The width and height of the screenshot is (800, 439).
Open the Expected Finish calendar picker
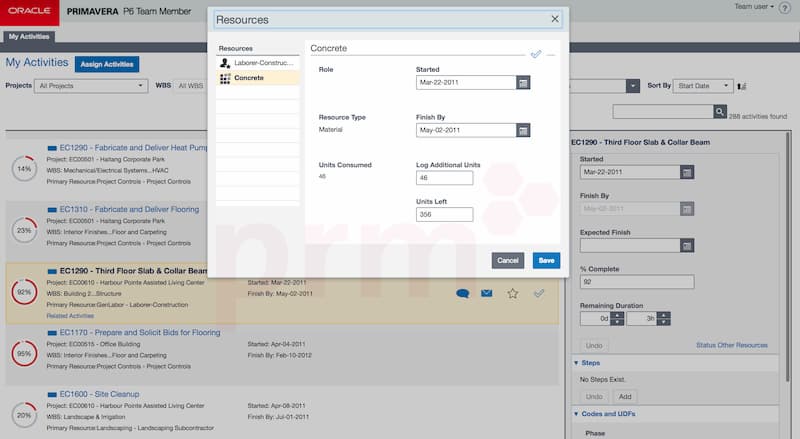(686, 245)
